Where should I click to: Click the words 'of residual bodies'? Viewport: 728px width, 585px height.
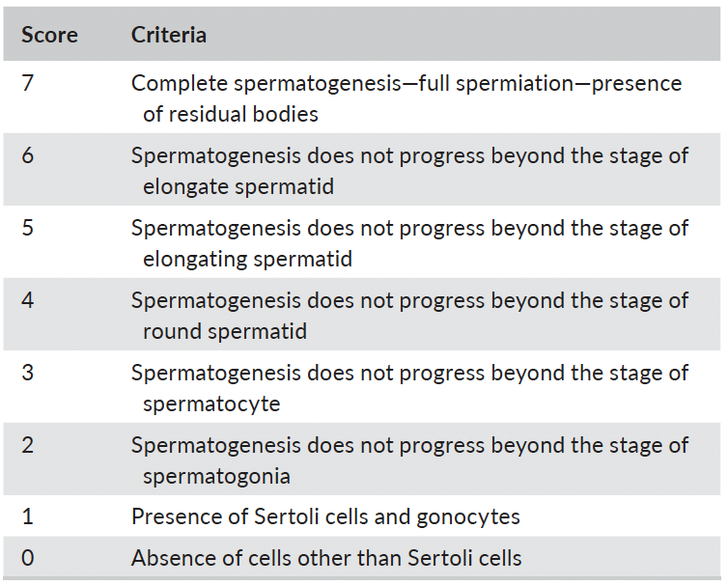click(x=231, y=115)
